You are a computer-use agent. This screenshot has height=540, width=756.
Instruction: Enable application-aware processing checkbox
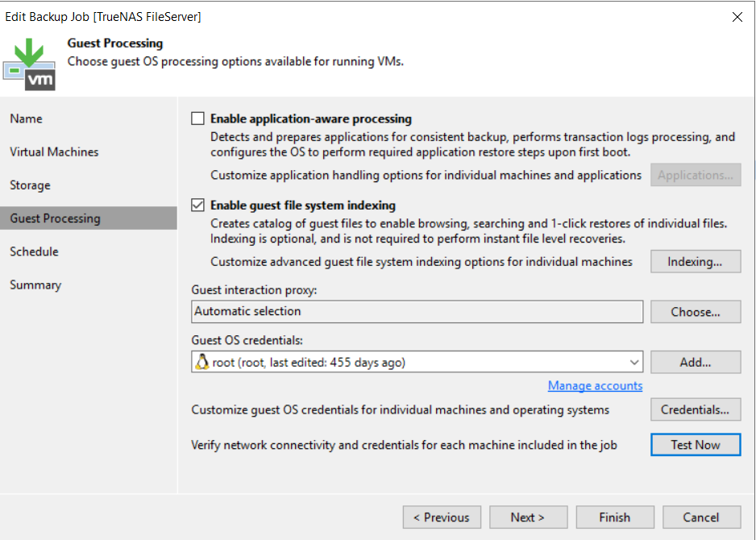click(197, 118)
